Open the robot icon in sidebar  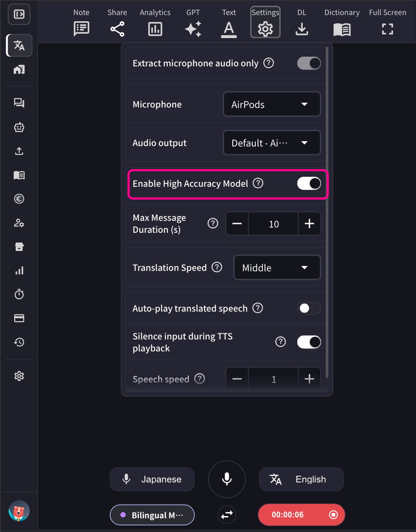pos(19,127)
